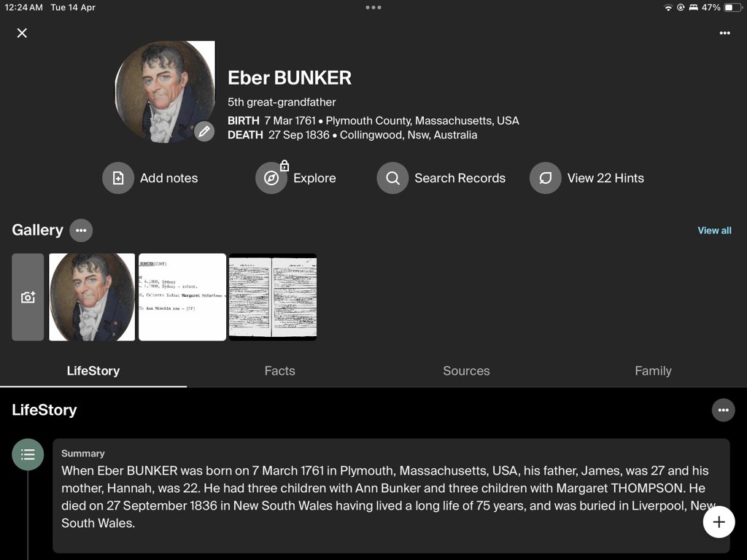This screenshot has width=747, height=560.
Task: Tap the Search Records label
Action: (460, 178)
